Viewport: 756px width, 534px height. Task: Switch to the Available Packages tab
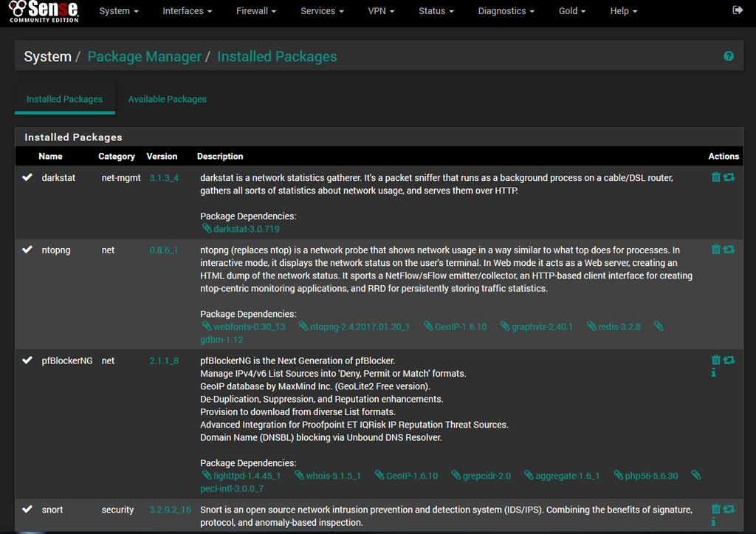pyautogui.click(x=168, y=99)
